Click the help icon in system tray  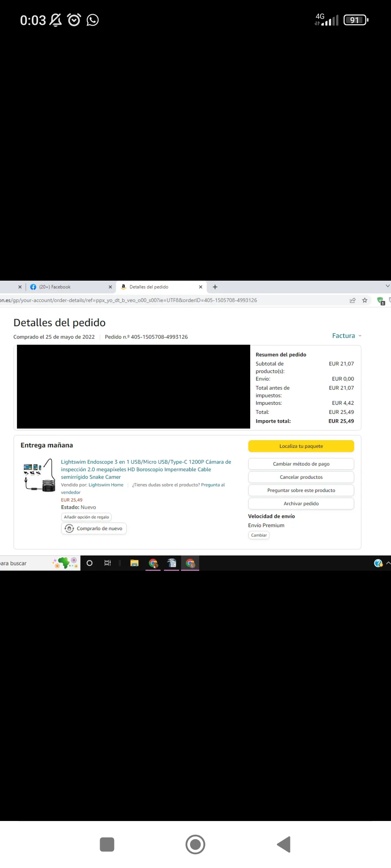(x=378, y=563)
